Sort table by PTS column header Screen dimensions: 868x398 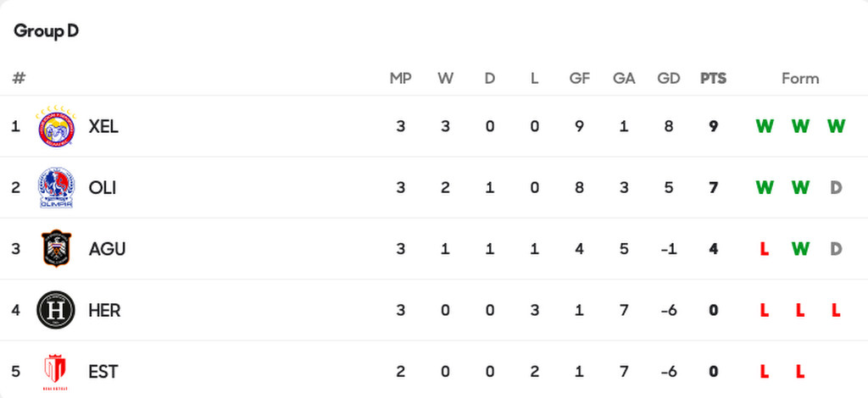click(713, 78)
